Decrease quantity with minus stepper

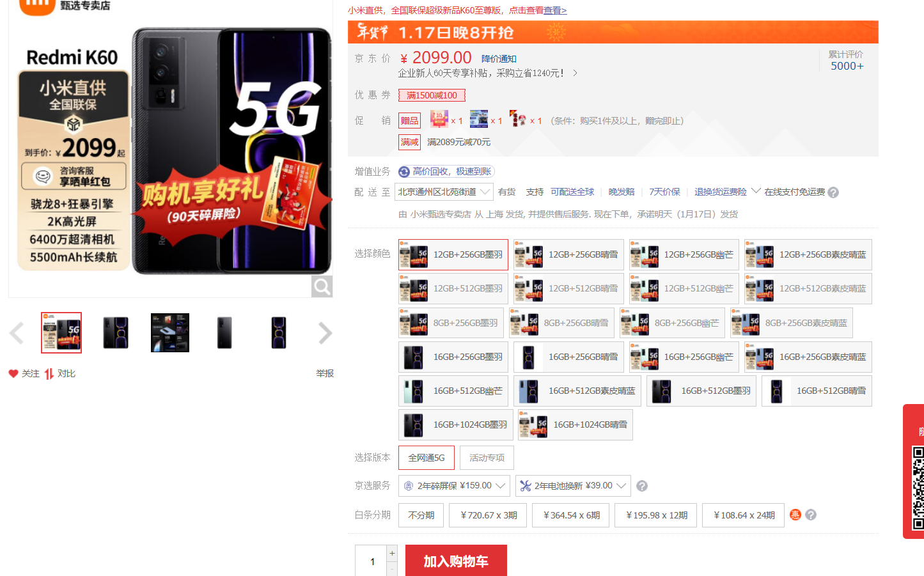pos(392,568)
